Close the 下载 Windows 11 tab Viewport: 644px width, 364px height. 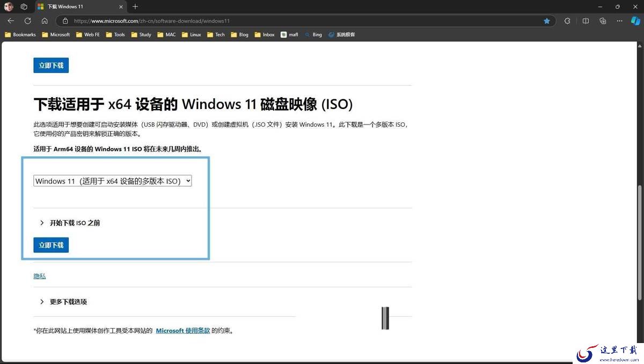click(x=121, y=6)
